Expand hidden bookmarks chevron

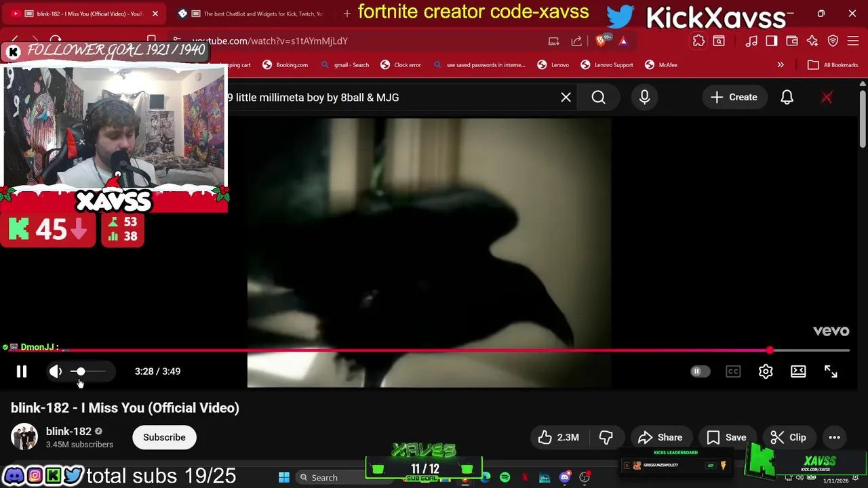coord(781,65)
